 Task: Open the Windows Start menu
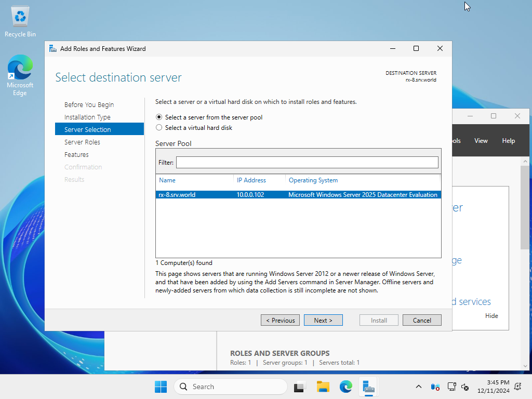pos(161,387)
